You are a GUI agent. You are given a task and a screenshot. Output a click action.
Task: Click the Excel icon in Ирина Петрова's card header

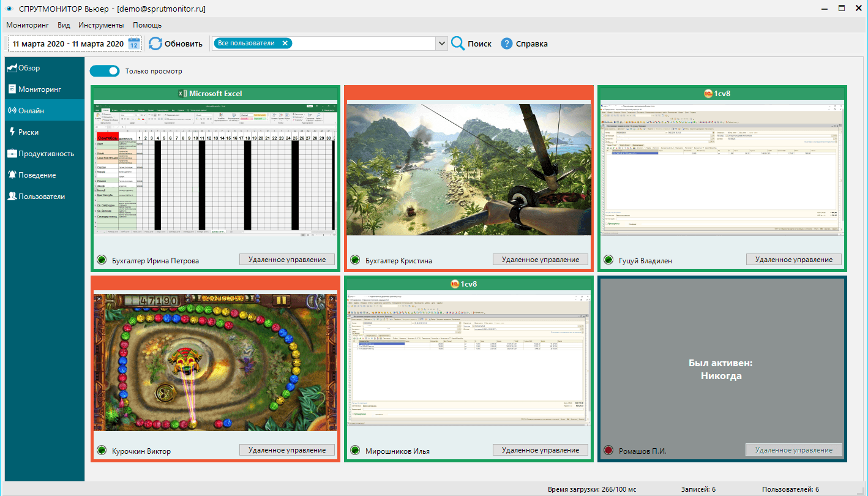point(182,94)
